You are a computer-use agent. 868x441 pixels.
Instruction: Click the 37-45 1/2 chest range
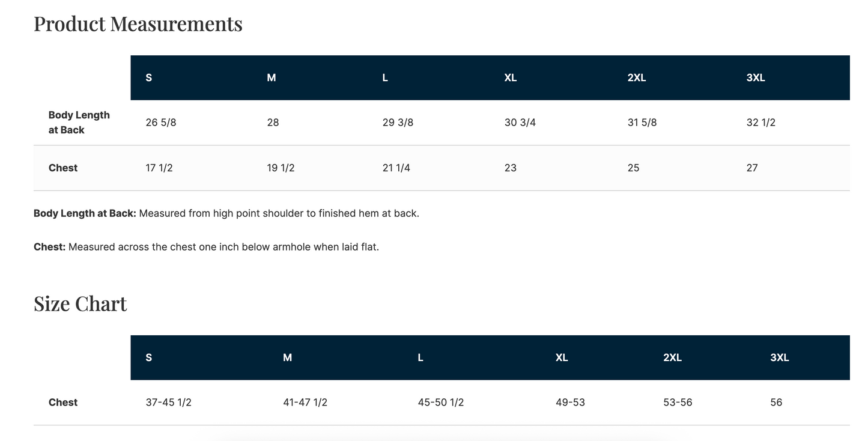click(169, 403)
